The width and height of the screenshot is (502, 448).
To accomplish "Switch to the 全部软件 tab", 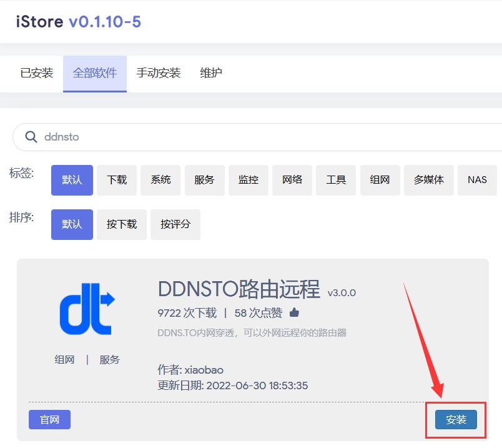I will coord(95,73).
